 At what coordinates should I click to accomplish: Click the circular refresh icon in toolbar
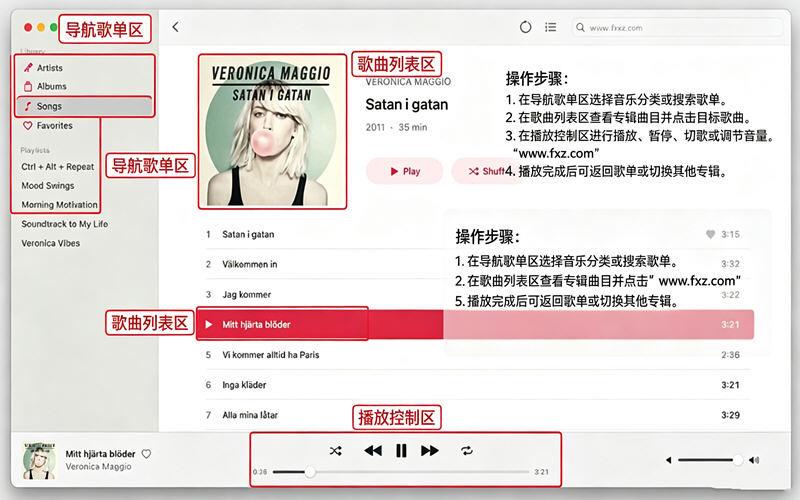525,27
